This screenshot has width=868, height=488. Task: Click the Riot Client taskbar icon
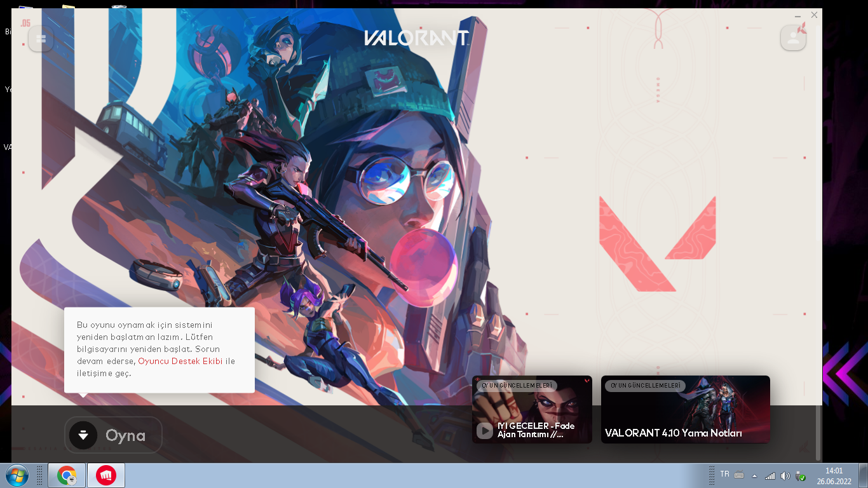point(106,475)
